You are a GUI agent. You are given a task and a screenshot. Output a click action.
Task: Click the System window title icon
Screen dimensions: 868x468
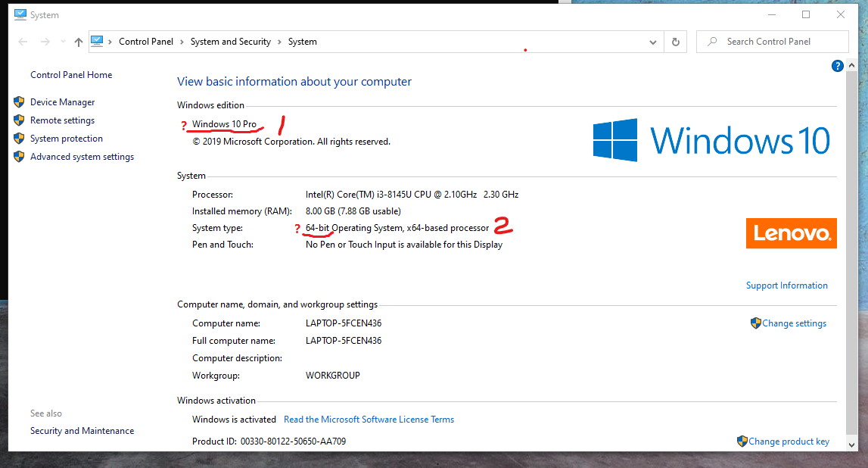point(20,15)
